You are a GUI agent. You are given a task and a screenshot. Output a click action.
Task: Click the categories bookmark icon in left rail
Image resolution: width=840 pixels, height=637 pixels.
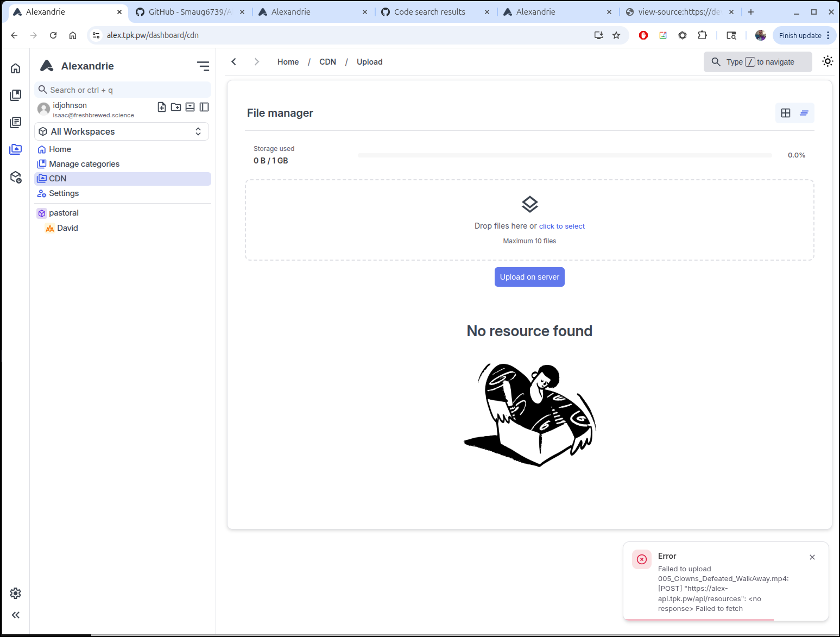pyautogui.click(x=16, y=95)
